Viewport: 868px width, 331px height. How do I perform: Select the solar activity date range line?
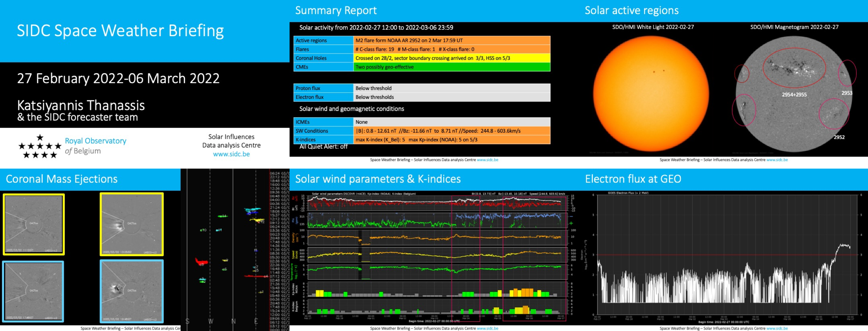point(376,28)
